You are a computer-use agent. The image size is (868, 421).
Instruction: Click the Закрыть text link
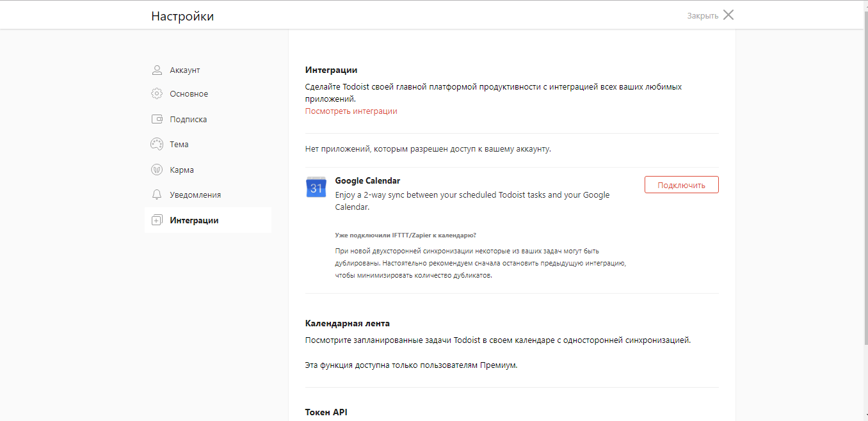tap(702, 16)
